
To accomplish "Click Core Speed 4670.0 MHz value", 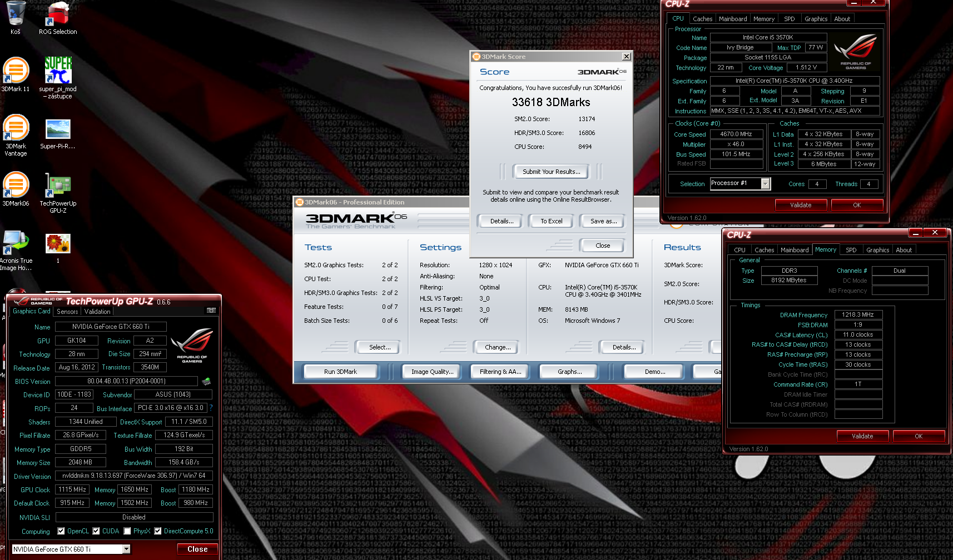I will (x=736, y=134).
